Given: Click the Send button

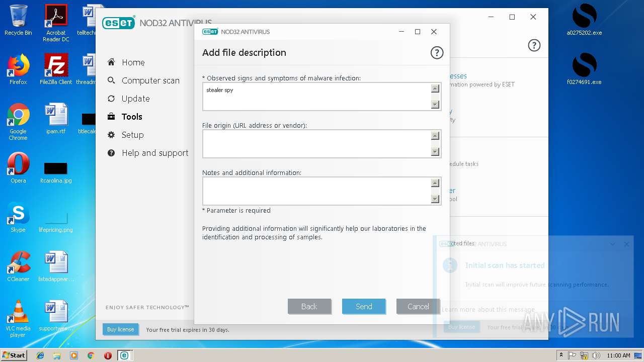Looking at the screenshot, I should click(x=364, y=306).
